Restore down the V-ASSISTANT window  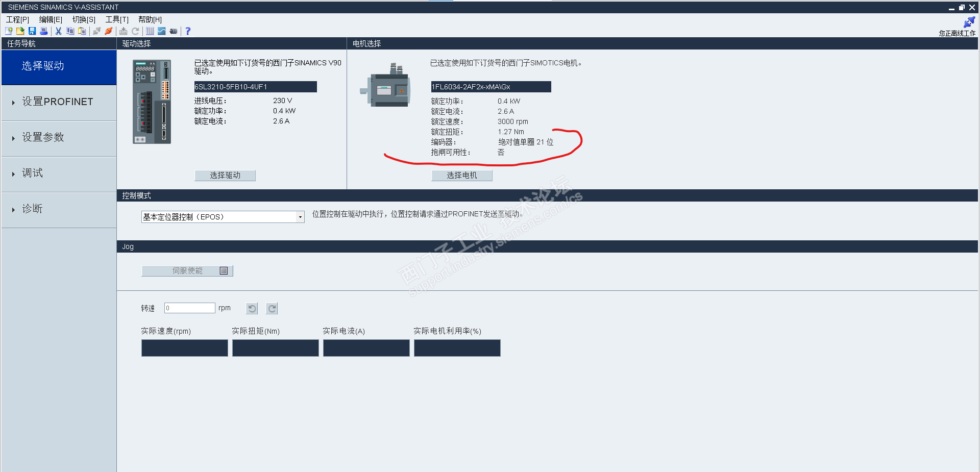pyautogui.click(x=962, y=8)
